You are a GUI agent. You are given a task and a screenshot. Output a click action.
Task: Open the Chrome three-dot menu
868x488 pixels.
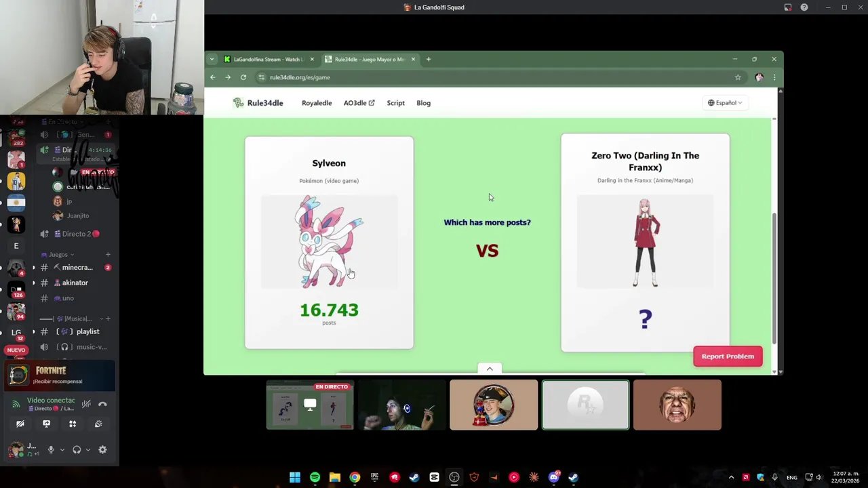pyautogui.click(x=774, y=77)
